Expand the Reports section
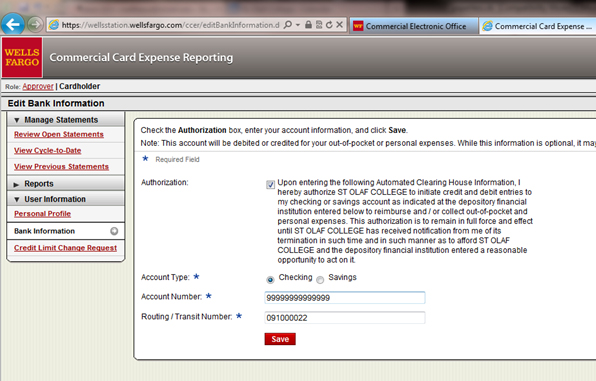The width and height of the screenshot is (596, 381). point(65,184)
